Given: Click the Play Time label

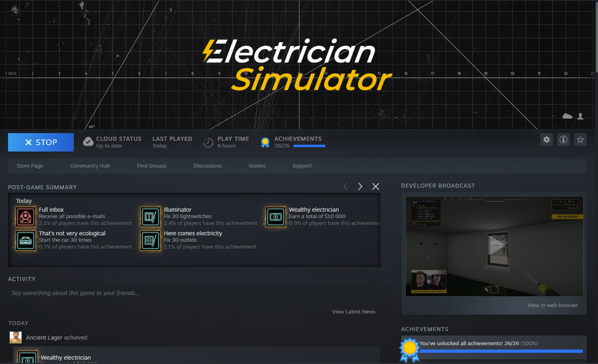Looking at the screenshot, I should pos(233,139).
